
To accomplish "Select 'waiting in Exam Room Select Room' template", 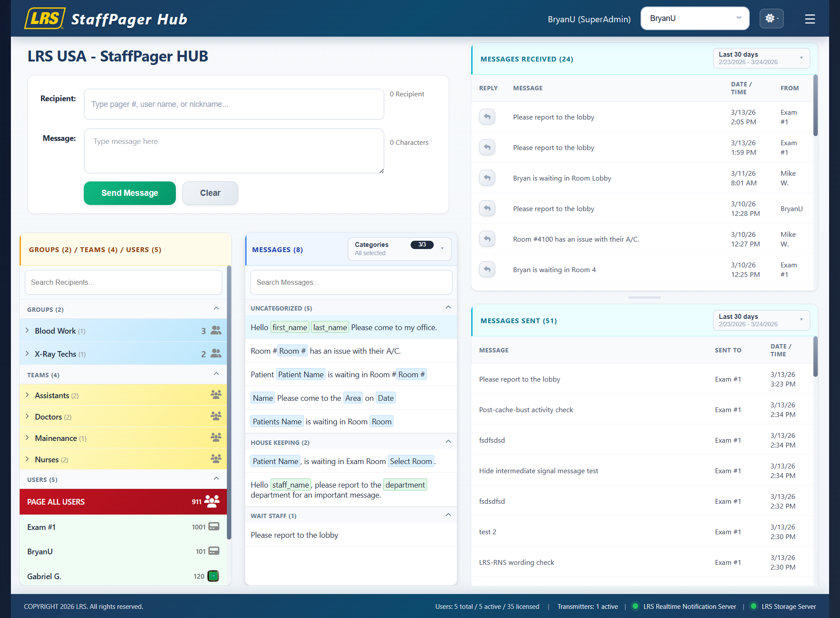I will coord(351,461).
